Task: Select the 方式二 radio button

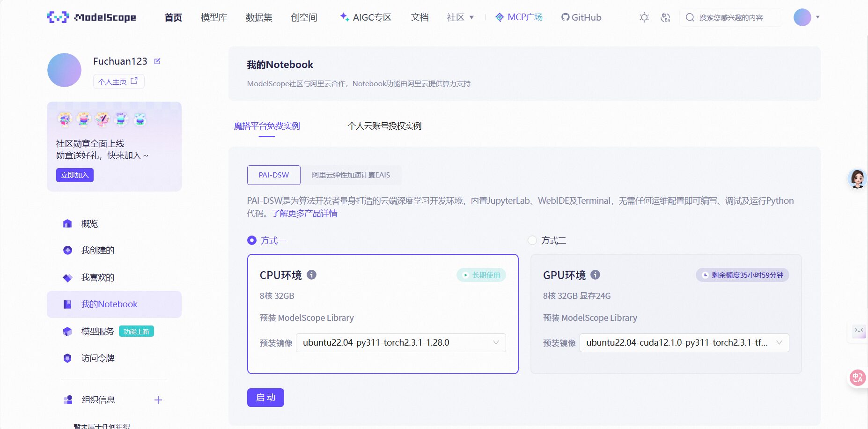Action: tap(532, 240)
